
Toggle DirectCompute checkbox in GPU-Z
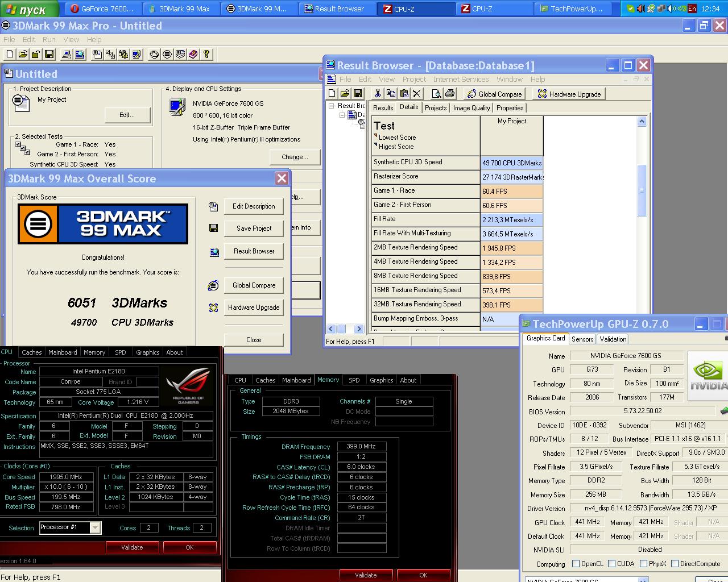pyautogui.click(x=675, y=564)
